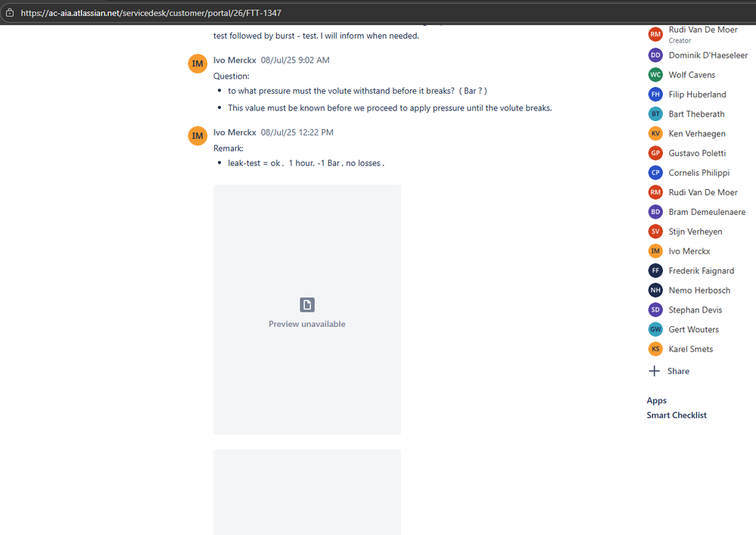Click Filip Huberland's avatar icon
The width and height of the screenshot is (756, 535).
(655, 94)
